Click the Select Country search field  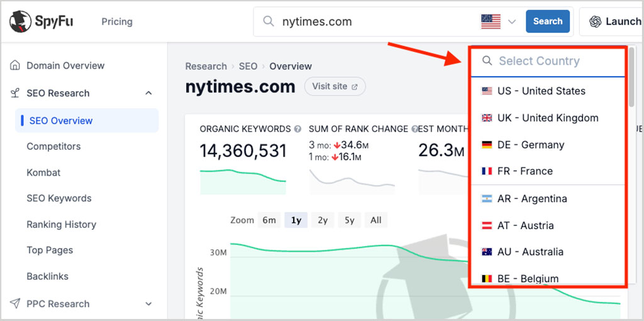pos(548,61)
